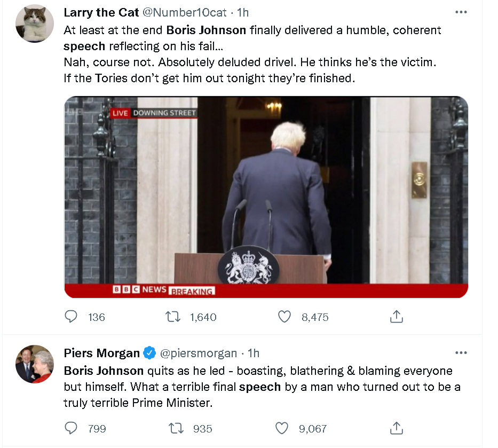
Task: Click the 1h timestamp on Piers Morgan's tweet
Action: tap(254, 353)
